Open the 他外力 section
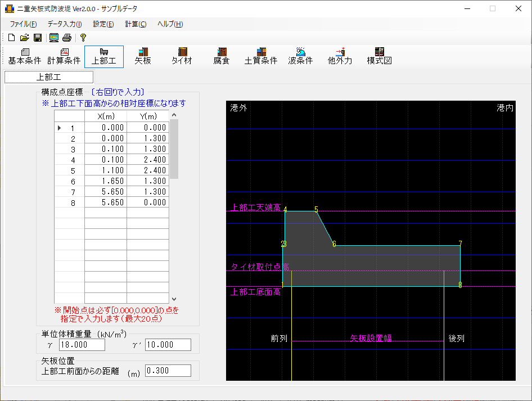This screenshot has height=401, width=532. (340, 57)
